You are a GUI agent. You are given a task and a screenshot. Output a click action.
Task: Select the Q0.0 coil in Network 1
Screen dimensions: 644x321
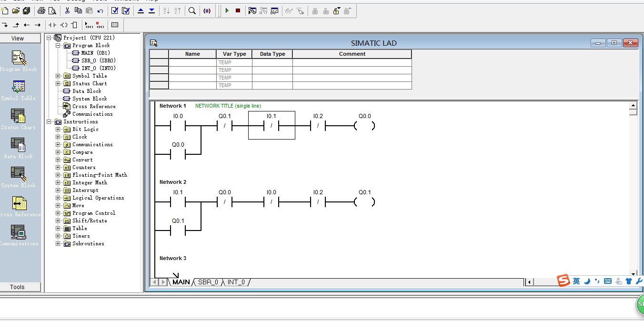(x=364, y=126)
